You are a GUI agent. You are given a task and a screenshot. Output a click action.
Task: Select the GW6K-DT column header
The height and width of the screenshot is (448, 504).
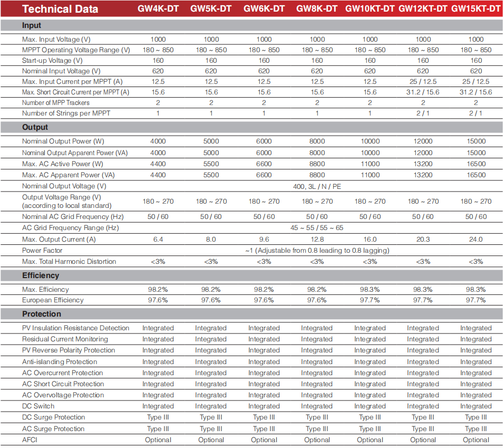[x=264, y=8]
